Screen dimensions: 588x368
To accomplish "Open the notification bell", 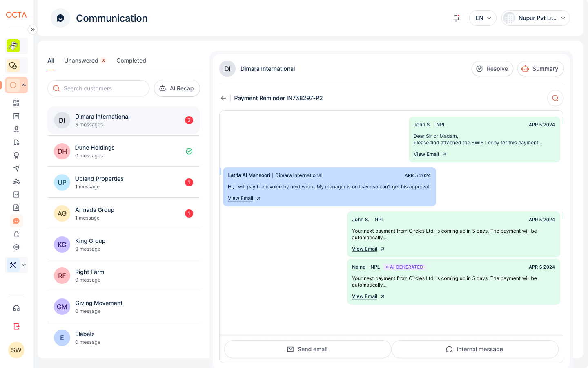I will tap(456, 18).
